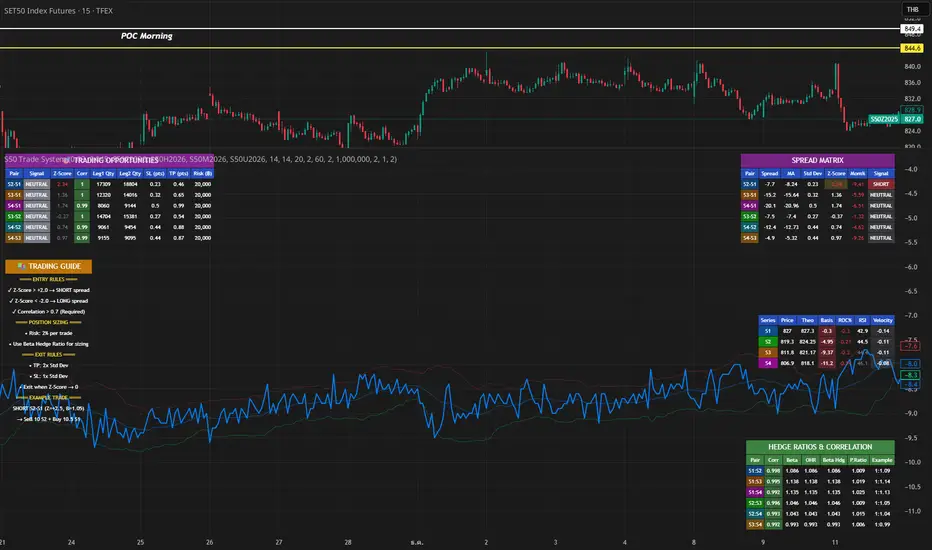Select the Spread Matrix panel header
This screenshot has width=932, height=550.
coord(818,160)
